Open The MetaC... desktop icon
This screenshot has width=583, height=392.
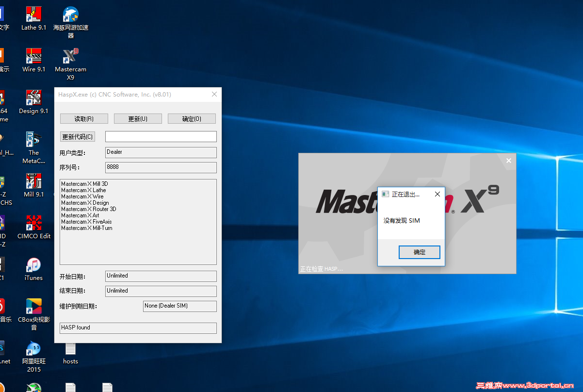33,147
